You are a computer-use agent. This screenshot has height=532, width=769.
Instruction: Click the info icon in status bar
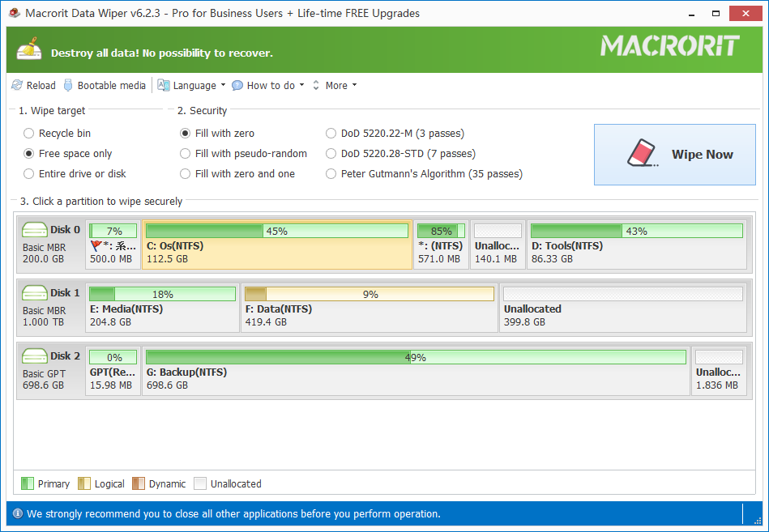pos(17,513)
